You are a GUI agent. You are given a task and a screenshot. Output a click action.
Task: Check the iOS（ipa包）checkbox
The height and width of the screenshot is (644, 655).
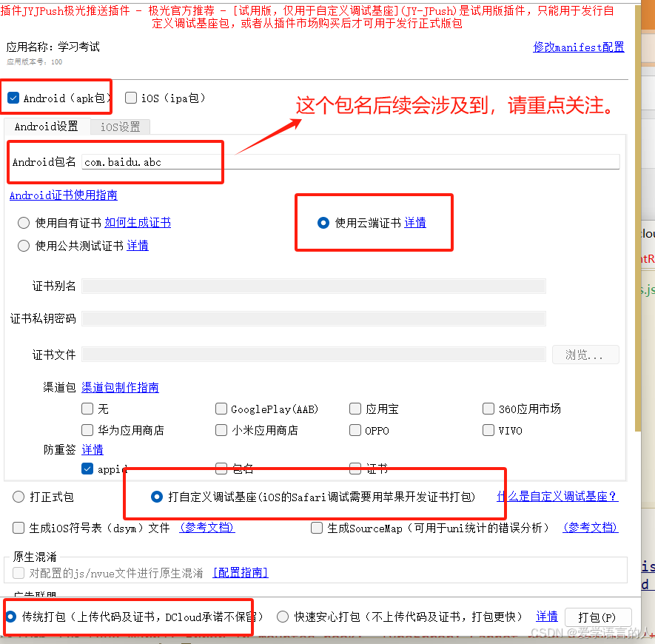coord(130,97)
